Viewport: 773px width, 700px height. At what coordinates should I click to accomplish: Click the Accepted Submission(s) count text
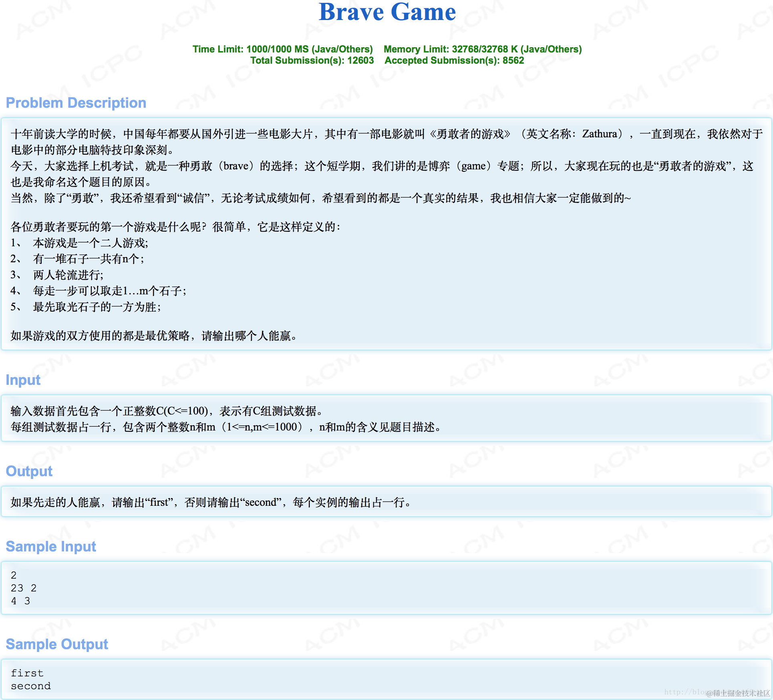click(454, 60)
